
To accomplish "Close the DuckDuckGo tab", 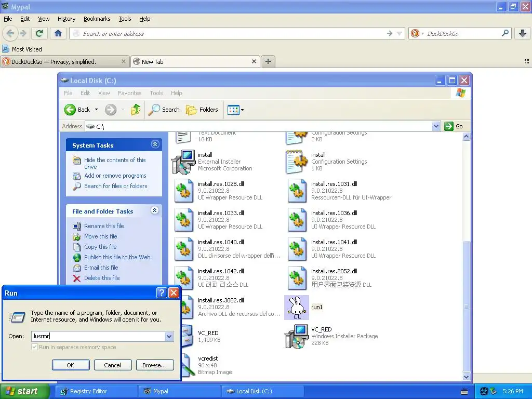I will coord(124,61).
